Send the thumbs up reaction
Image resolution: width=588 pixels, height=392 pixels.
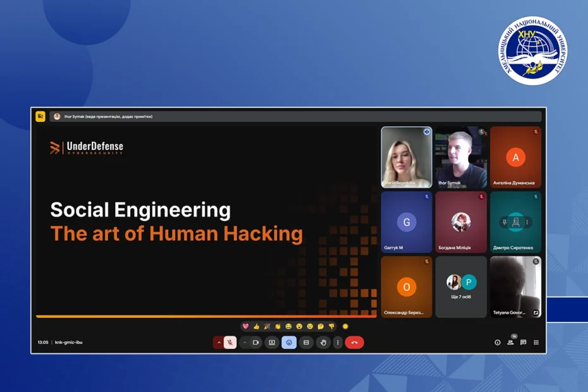(x=256, y=327)
